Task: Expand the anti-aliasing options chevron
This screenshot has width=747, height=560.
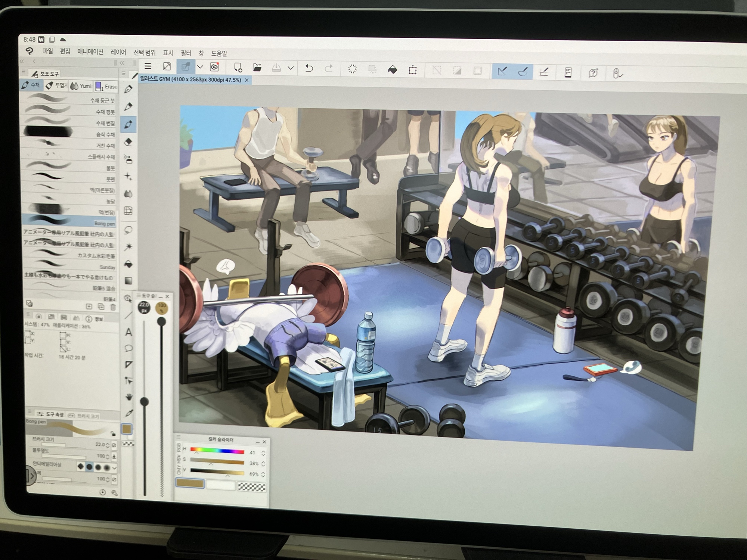Action: (x=114, y=467)
